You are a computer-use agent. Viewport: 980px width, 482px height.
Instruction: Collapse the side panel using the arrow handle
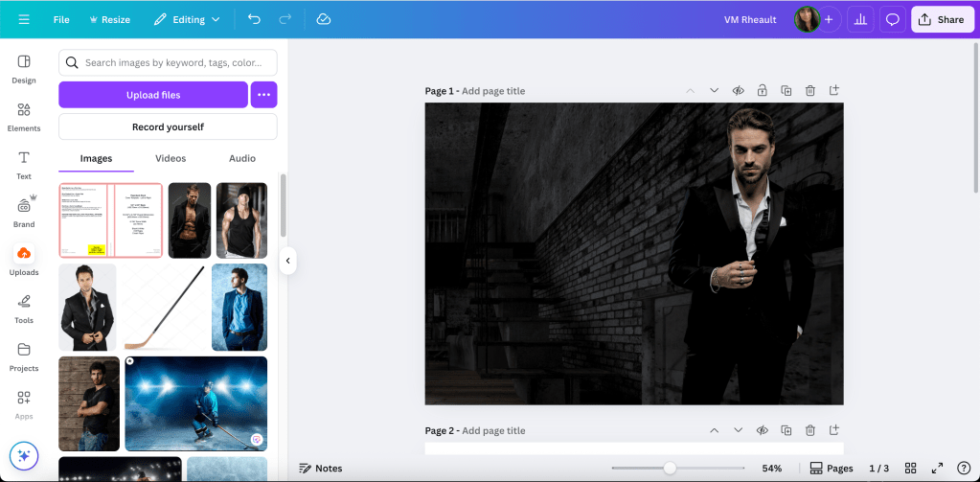[287, 260]
